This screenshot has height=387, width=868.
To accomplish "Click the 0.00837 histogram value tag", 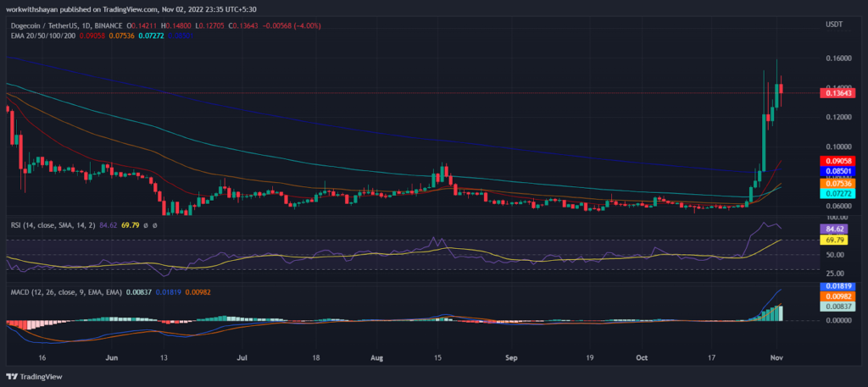I will [x=837, y=307].
